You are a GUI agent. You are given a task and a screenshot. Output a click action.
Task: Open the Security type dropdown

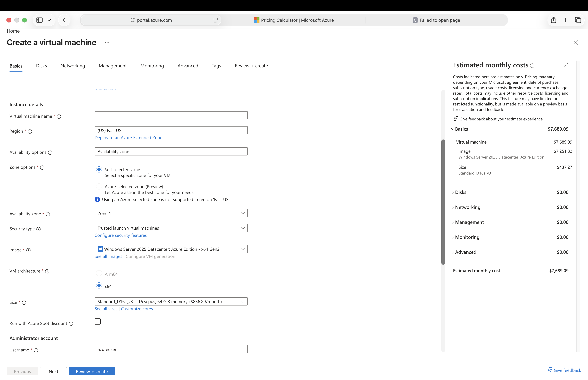[x=171, y=228]
